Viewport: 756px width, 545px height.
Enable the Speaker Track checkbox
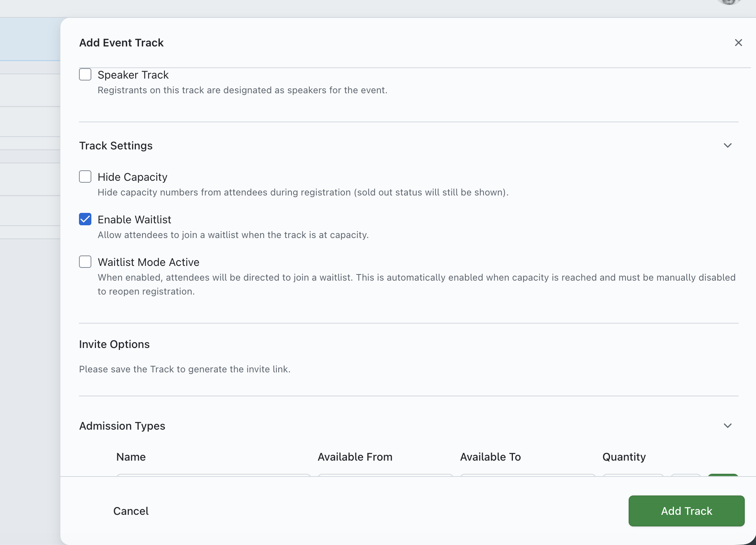pyautogui.click(x=85, y=74)
